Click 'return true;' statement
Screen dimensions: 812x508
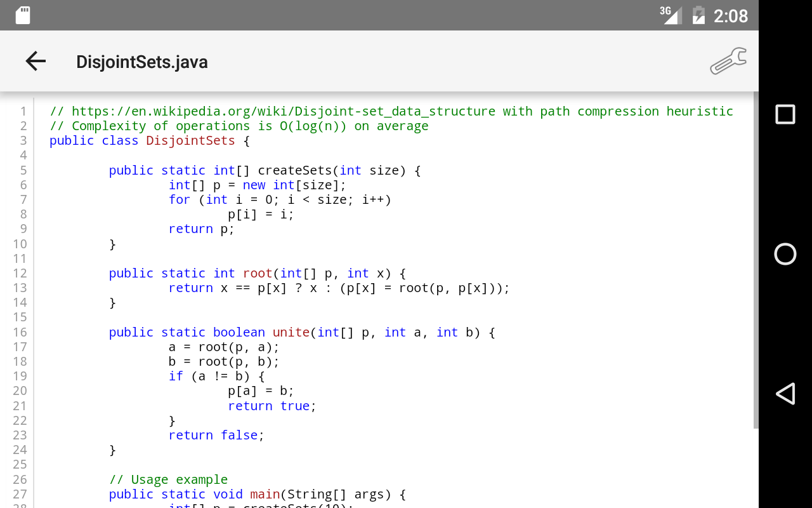[272, 406]
